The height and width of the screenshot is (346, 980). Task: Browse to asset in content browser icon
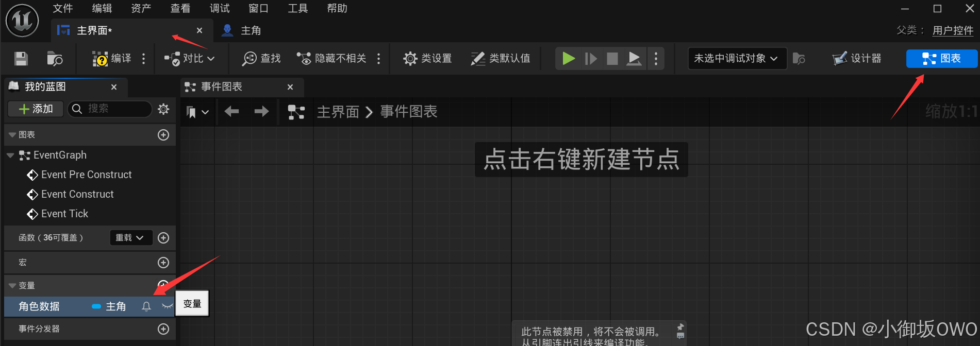[55, 59]
